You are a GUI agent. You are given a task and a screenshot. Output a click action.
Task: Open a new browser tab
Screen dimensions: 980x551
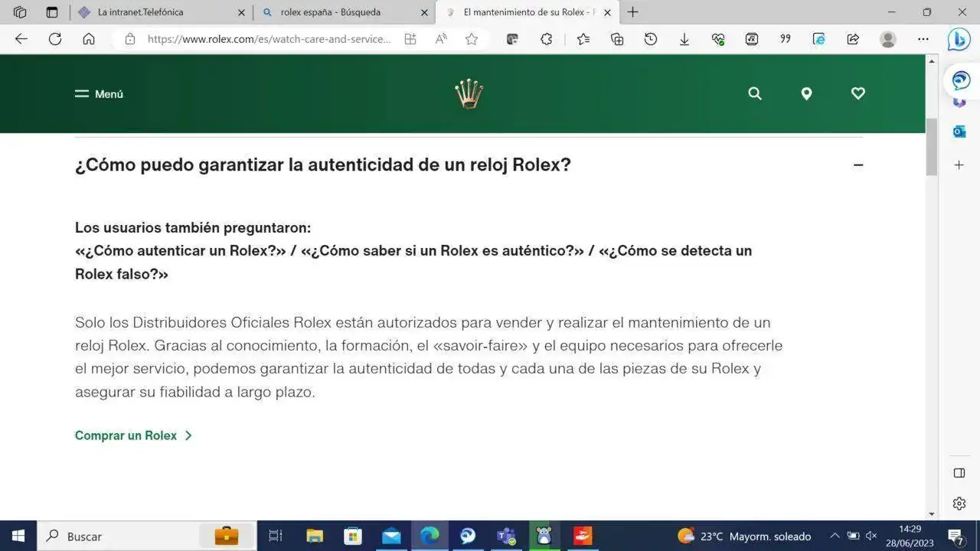[x=632, y=12]
